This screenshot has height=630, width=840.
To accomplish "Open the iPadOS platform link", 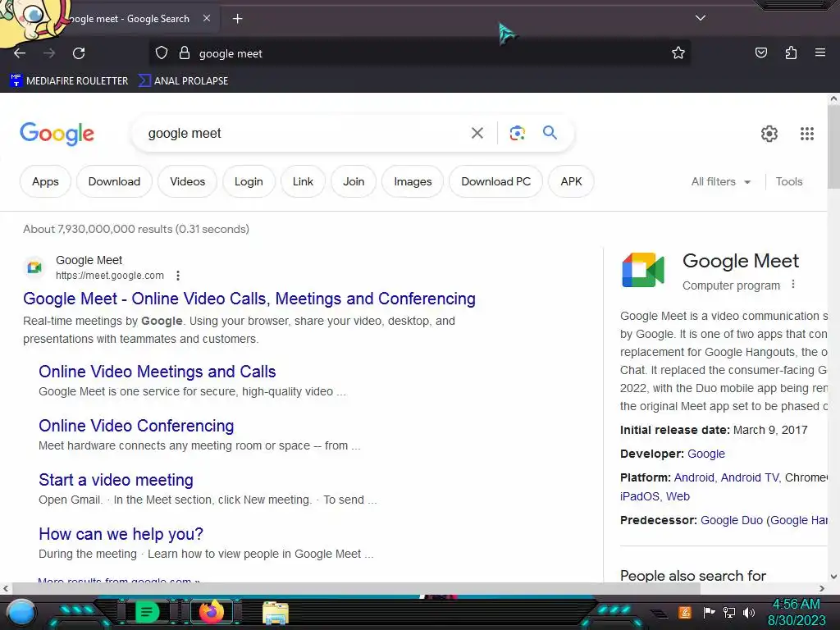I will point(640,496).
